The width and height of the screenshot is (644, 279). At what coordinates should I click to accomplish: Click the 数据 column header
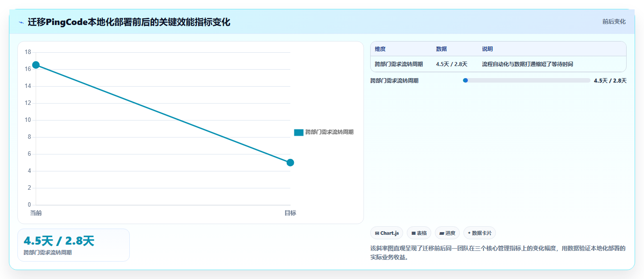pos(442,49)
